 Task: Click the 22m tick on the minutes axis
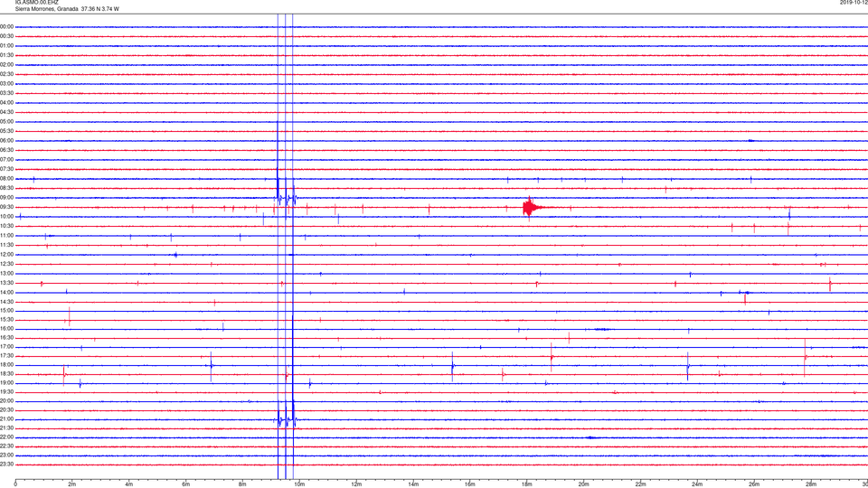[x=640, y=484]
